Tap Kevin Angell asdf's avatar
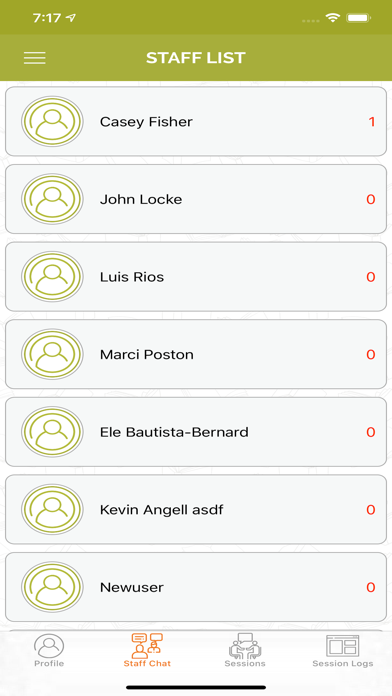 point(52,510)
